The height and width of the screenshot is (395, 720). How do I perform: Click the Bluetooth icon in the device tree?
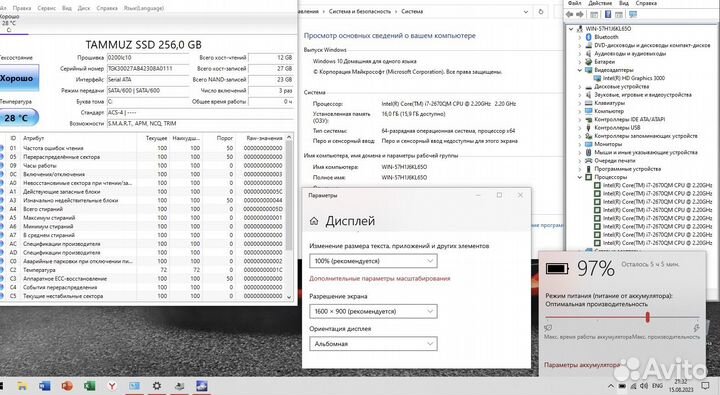(x=589, y=37)
